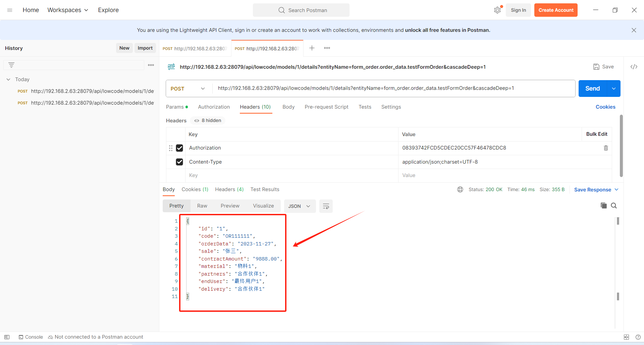
Task: Open the network globe icon
Action: pyautogui.click(x=460, y=189)
